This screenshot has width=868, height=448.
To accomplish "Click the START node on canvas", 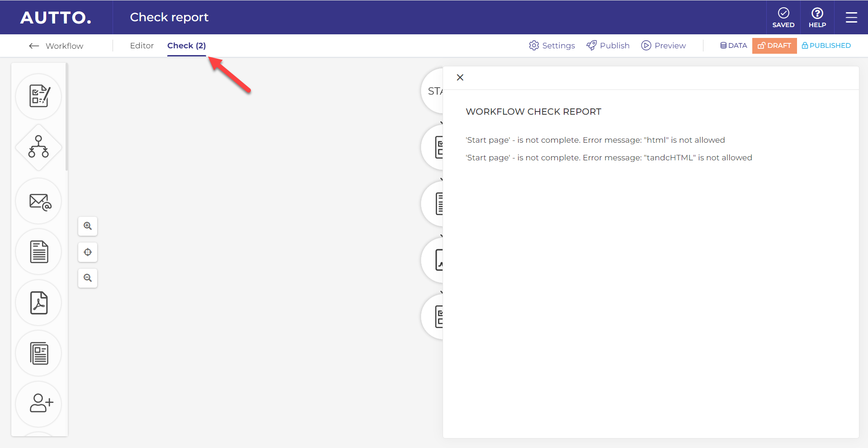I will click(x=433, y=91).
